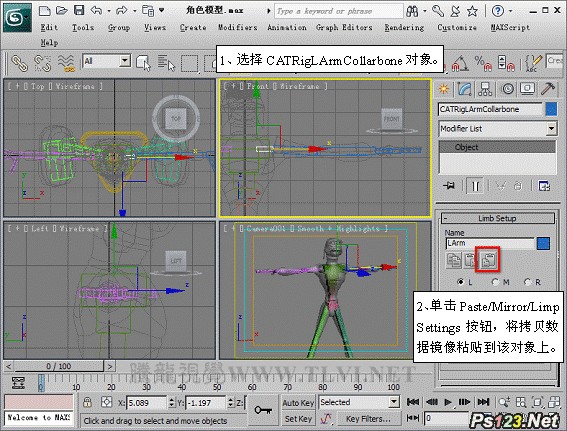
Task: Select Object entry in modifier stack
Action: point(497,147)
